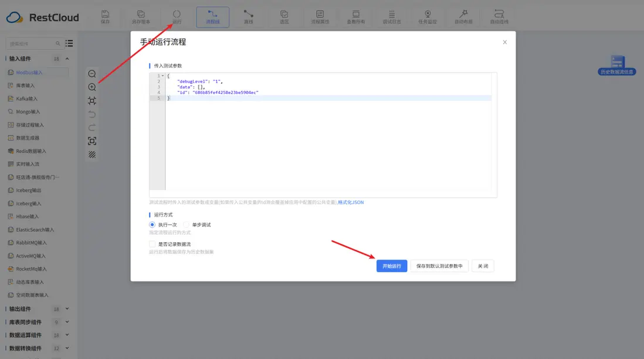This screenshot has height=359, width=644.
Task: Click the redo arrow icon
Action: point(92,128)
